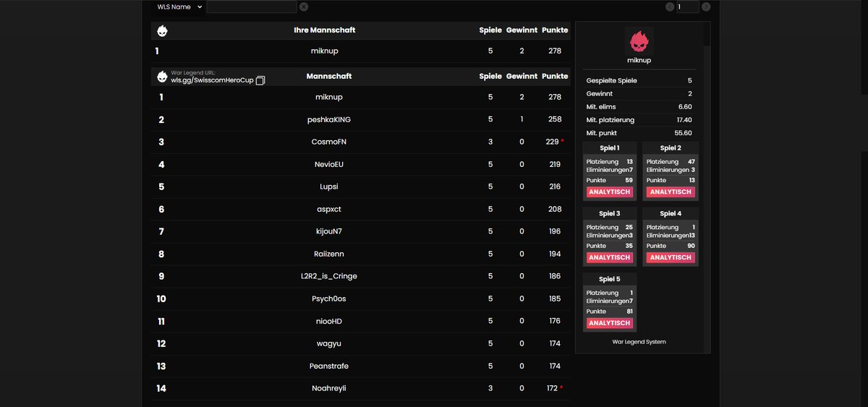Click the page number input box
Viewport: 868px width, 407px height.
point(688,7)
